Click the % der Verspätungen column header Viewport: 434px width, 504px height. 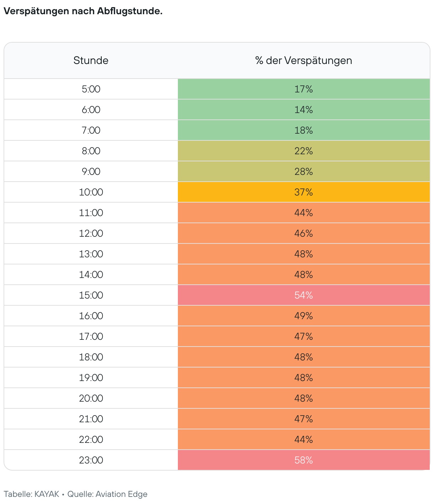pyautogui.click(x=303, y=60)
